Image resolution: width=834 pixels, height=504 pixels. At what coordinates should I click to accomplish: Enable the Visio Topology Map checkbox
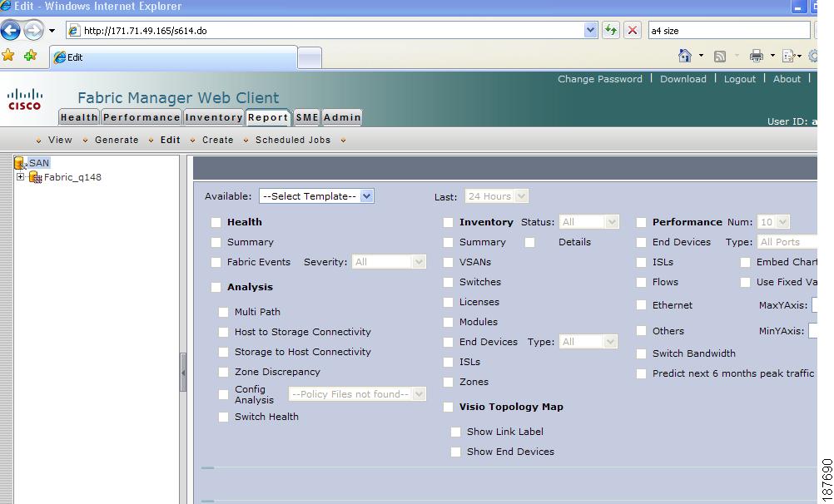pyautogui.click(x=449, y=407)
